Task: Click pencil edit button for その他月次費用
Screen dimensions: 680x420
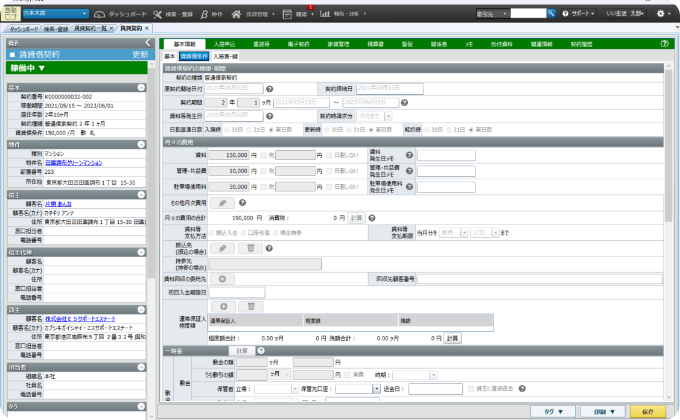Action: pos(222,203)
